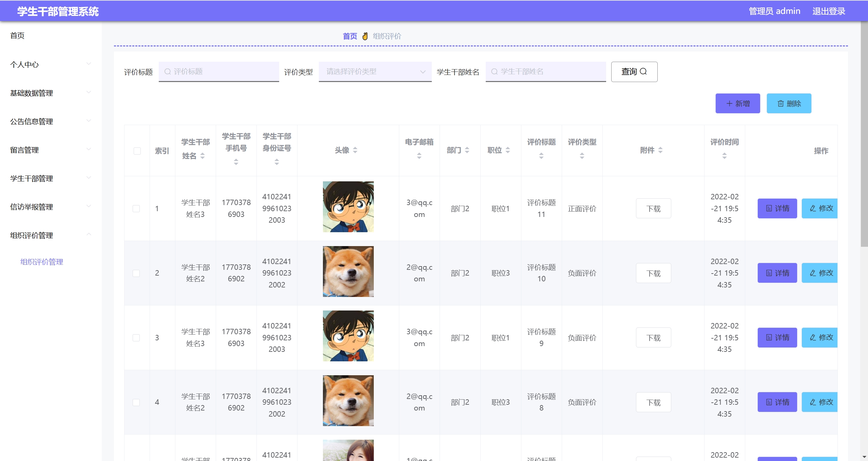This screenshot has width=868, height=461.
Task: Open 详情 for 评价标题8 row
Action: point(777,402)
